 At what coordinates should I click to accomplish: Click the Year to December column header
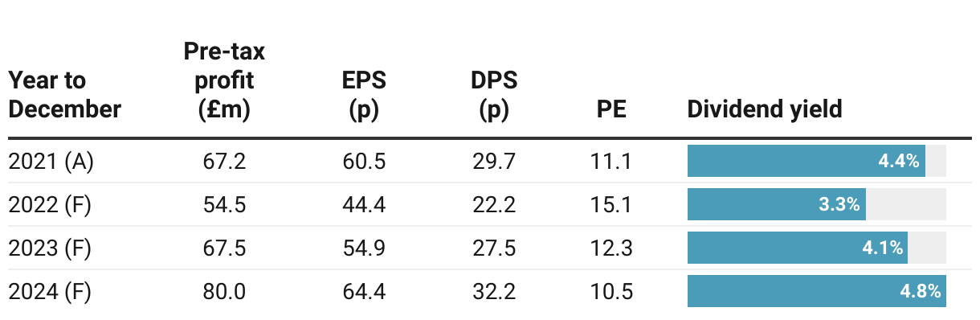pyautogui.click(x=64, y=95)
